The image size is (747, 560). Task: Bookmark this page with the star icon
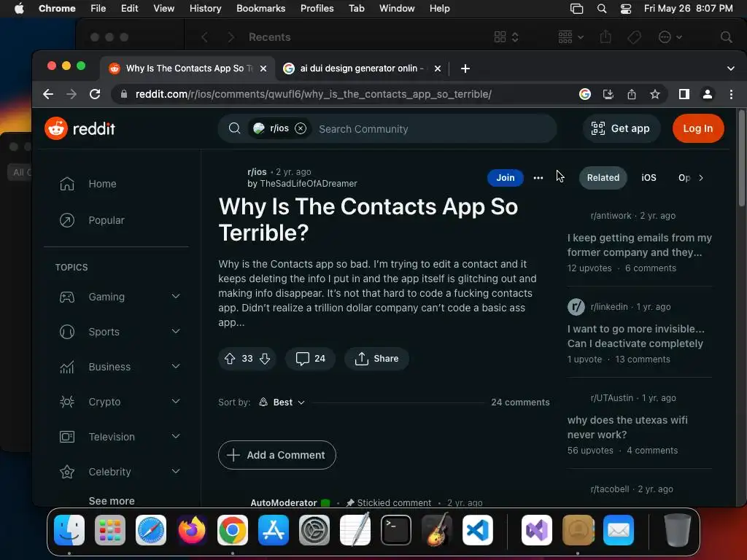pos(655,94)
